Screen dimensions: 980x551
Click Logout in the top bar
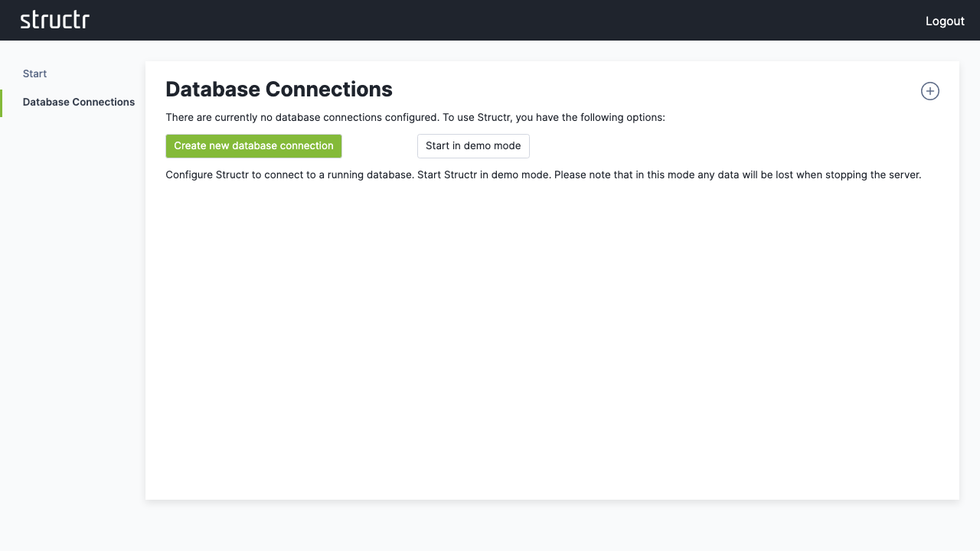[945, 21]
